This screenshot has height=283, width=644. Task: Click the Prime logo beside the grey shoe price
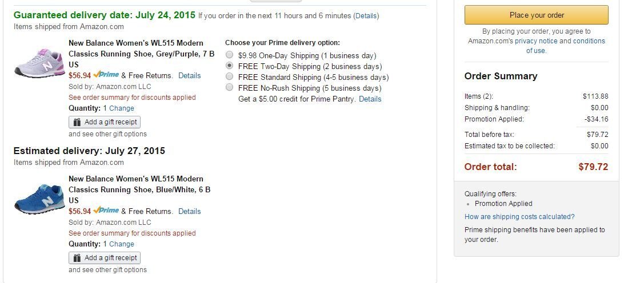[x=106, y=75]
